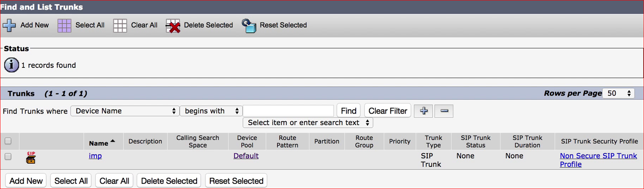Click the minus icon to remove filter row

pos(444,111)
